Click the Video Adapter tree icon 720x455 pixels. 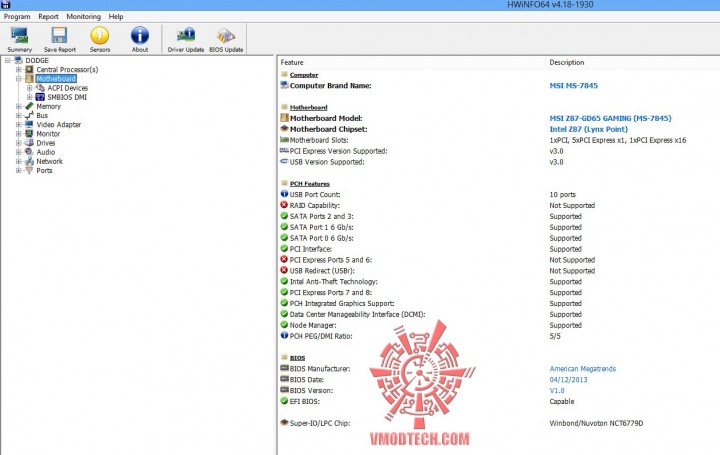point(29,124)
